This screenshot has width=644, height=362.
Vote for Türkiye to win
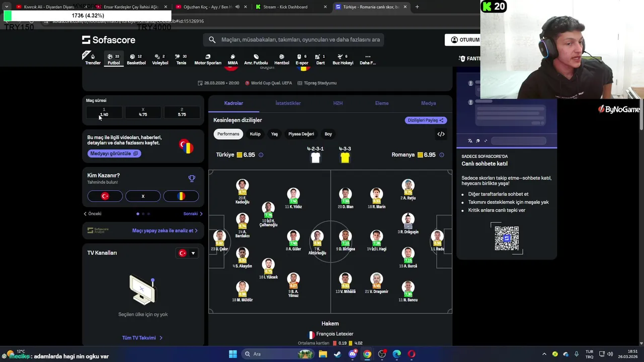[x=105, y=196]
